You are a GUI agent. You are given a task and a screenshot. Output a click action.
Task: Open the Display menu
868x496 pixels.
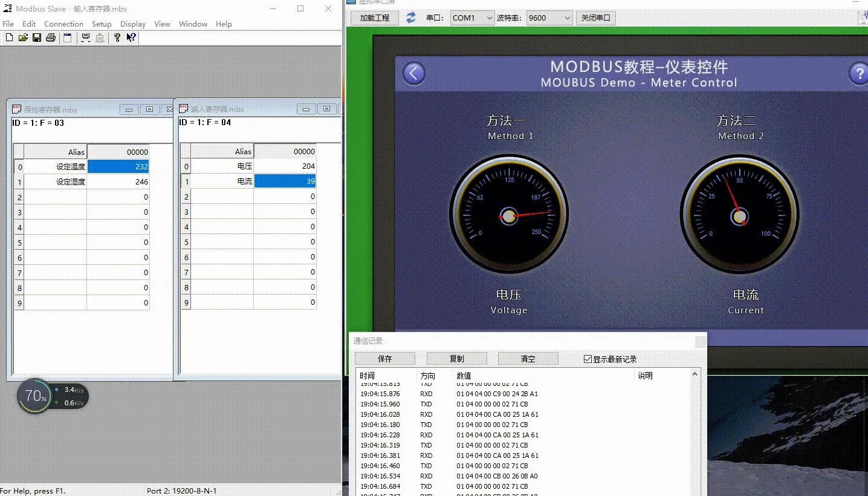click(x=132, y=24)
